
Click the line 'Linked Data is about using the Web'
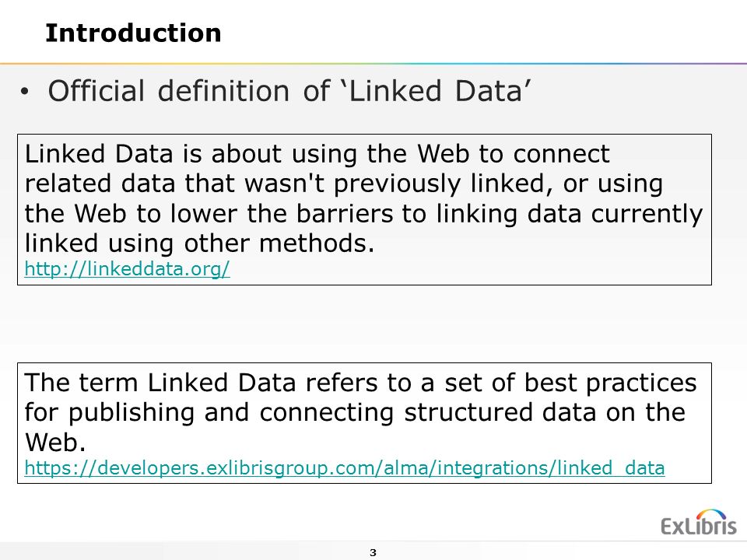[317, 154]
